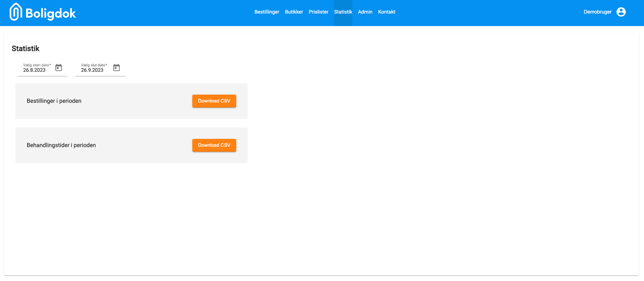This screenshot has height=281, width=644.
Task: Select the Statistik navigation tab
Action: click(343, 12)
